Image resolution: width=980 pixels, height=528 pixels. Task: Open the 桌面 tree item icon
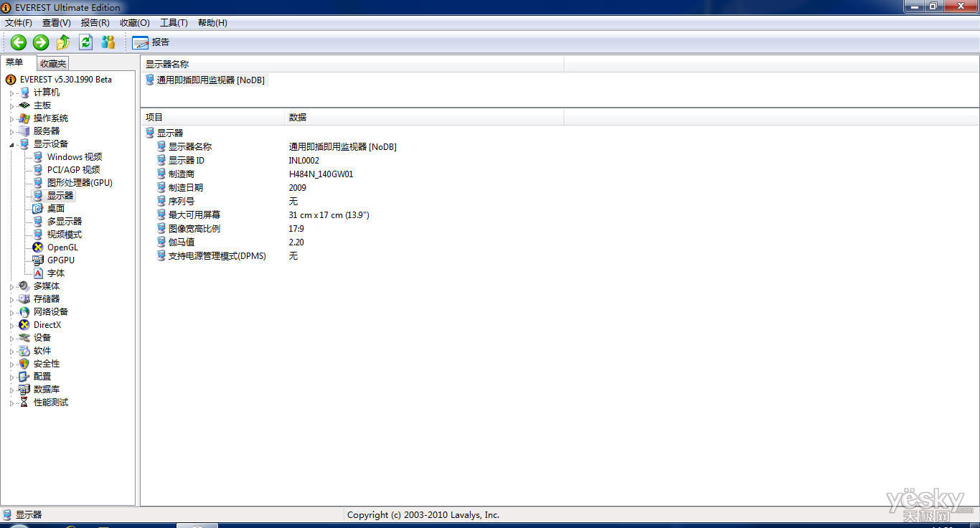[x=38, y=209]
